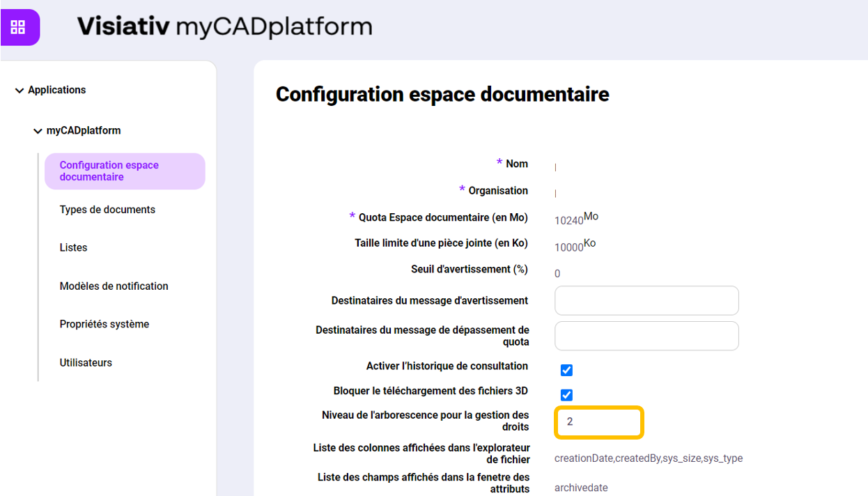Click Destinataires du message d'avertissement field
The width and height of the screenshot is (868, 496).
[x=646, y=301]
